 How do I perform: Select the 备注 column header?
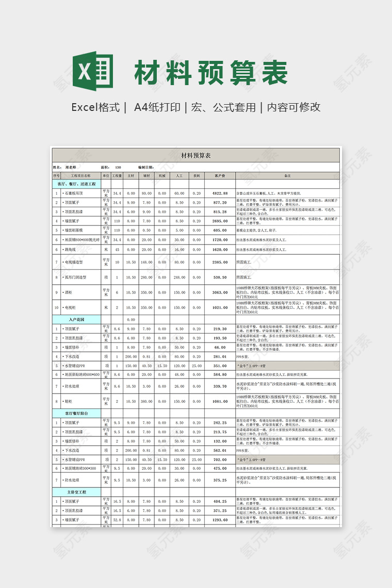click(x=287, y=175)
